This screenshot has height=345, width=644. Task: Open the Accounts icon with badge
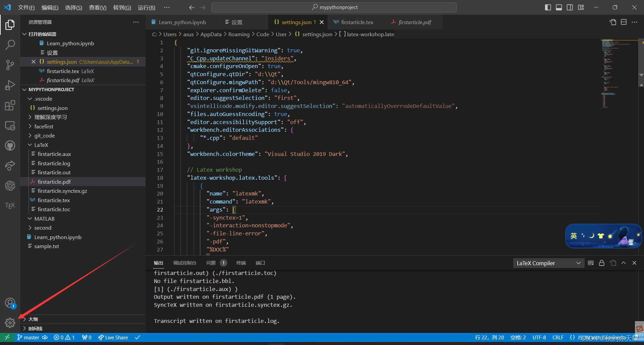[x=10, y=303]
